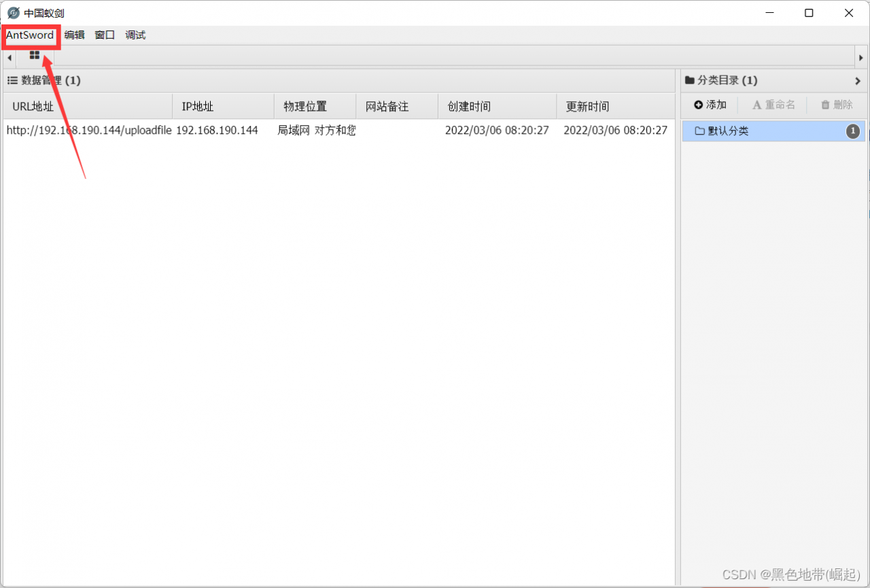
Task: Open the 调试 menu
Action: [135, 35]
